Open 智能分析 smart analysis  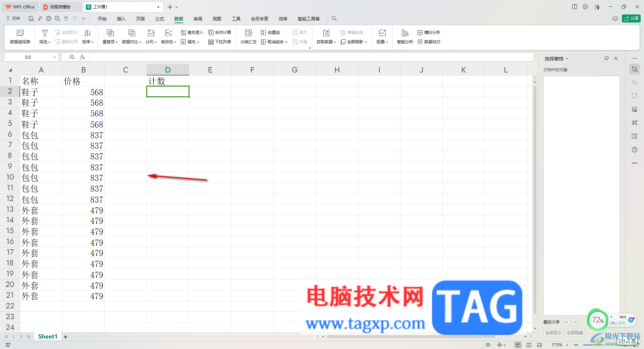(x=405, y=37)
